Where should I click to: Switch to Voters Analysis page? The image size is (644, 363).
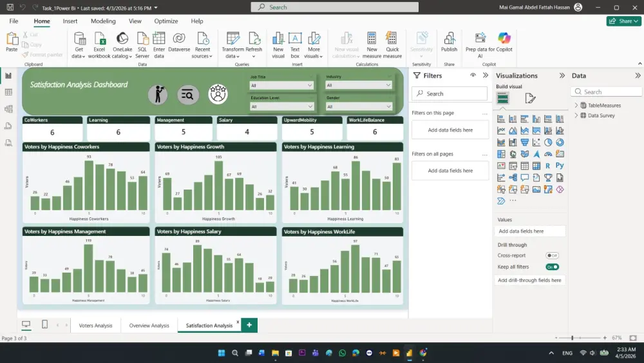95,325
